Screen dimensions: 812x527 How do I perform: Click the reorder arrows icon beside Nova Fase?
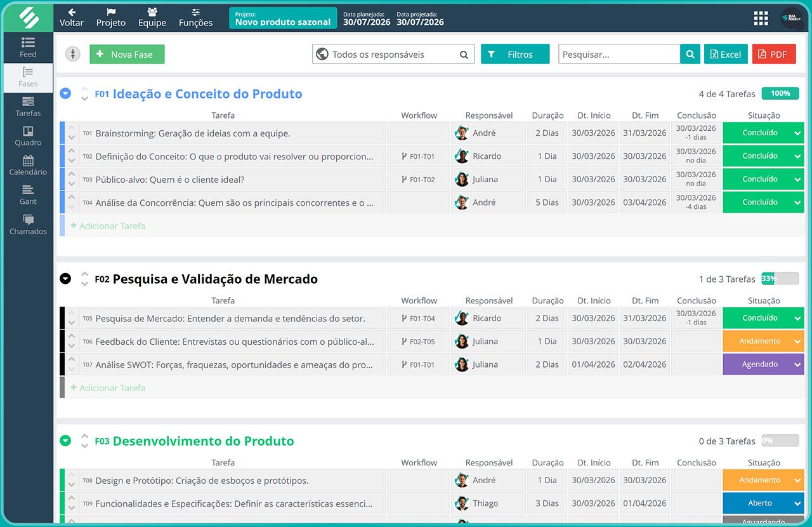tap(72, 54)
